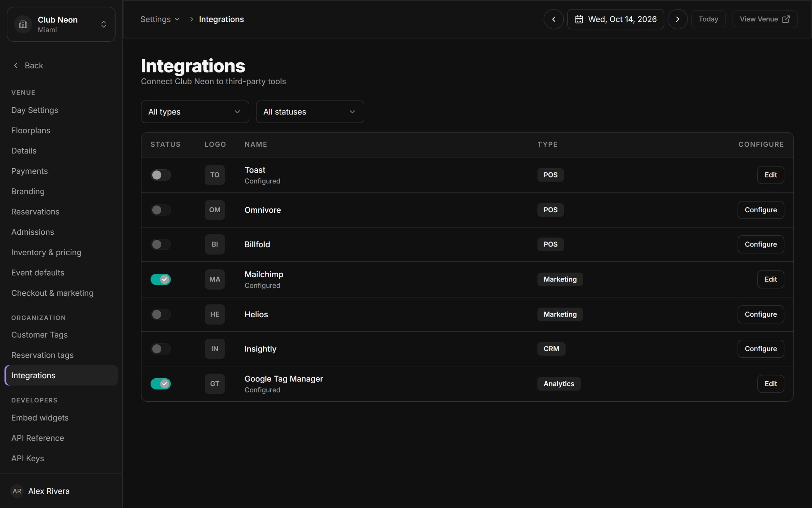Click Configure for Omnivore
This screenshot has height=508, width=812.
coord(761,210)
